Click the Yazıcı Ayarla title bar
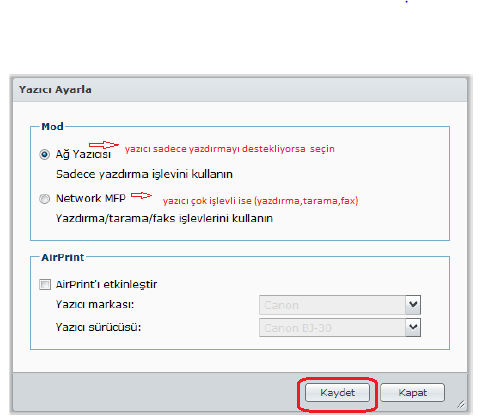Screen dimensions: 479x417 click(240, 90)
